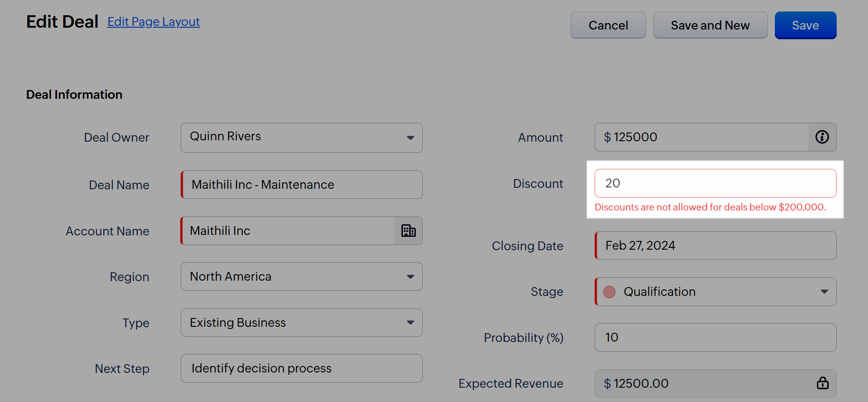Save the deal with Save button
This screenshot has width=868, height=402.
point(805,25)
